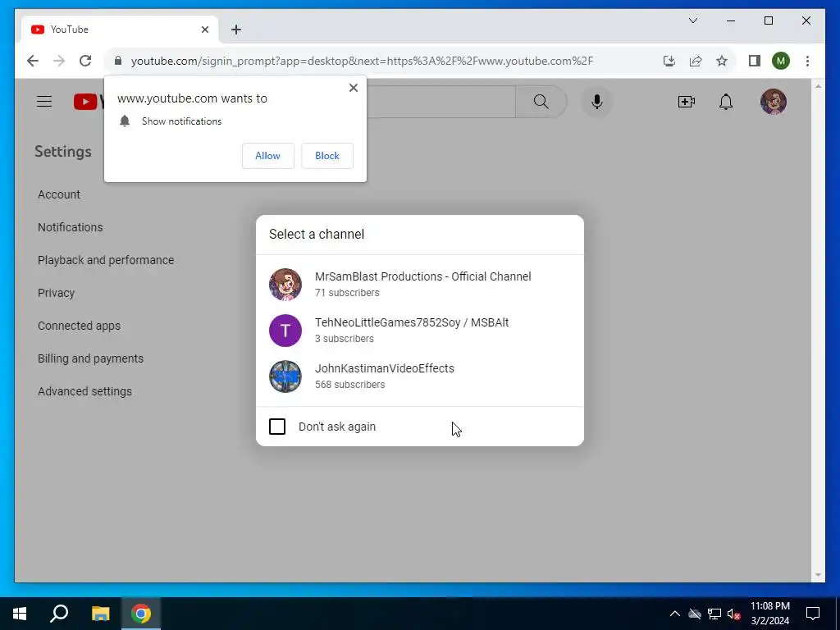Click the address bar URL

(x=362, y=61)
